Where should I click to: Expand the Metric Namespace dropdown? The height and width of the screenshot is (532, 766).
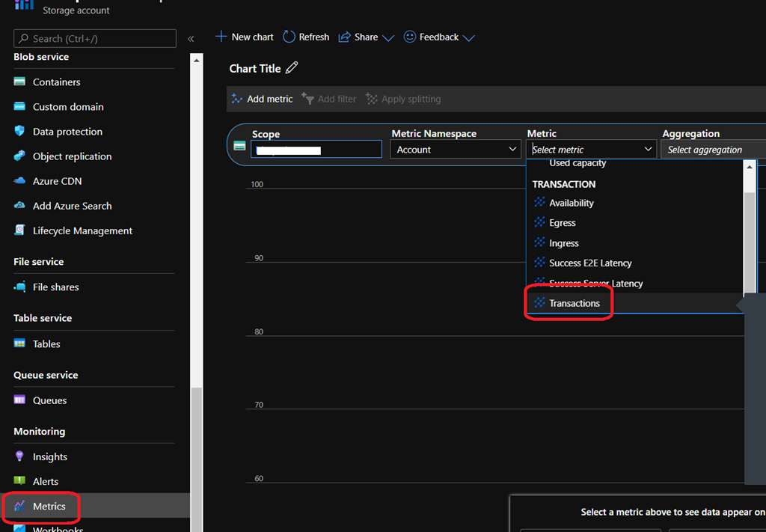[454, 150]
